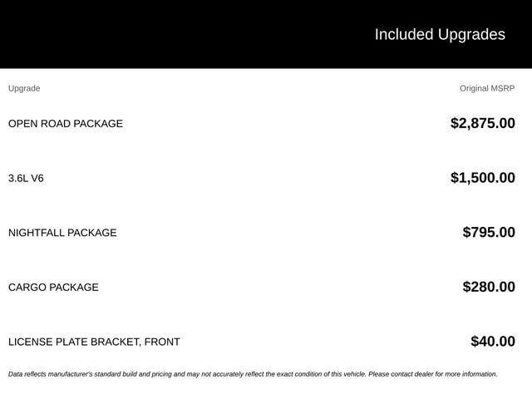
Task: Click the Included Upgrades heading
Action: (440, 35)
